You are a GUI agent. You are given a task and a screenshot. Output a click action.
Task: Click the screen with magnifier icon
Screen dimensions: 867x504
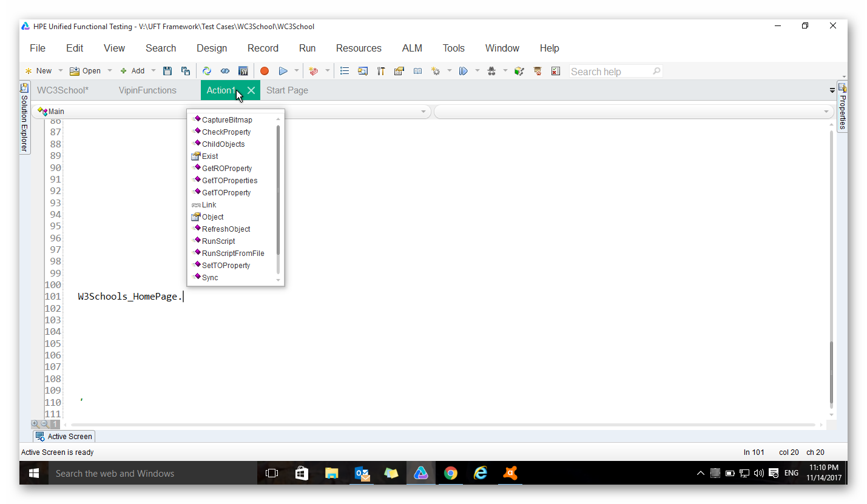pos(363,71)
